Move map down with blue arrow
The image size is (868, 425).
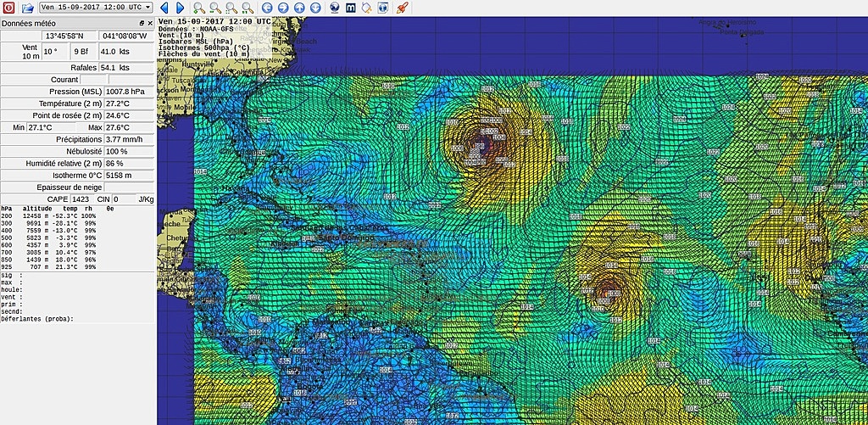[315, 8]
